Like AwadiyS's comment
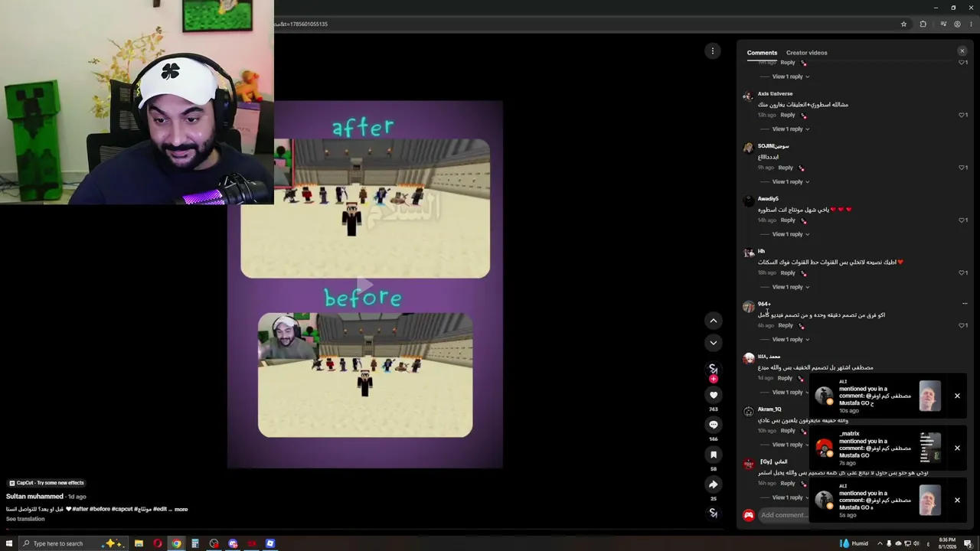This screenshot has width=980, height=551. (962, 220)
